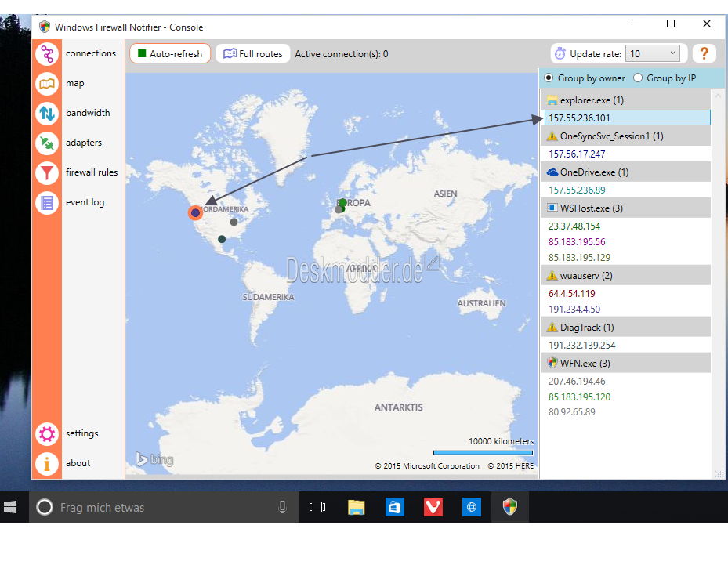Screen dimensions: 728x565
Task: Select IP address 191.232.139.254 under DiagTrack
Action: pyautogui.click(x=581, y=345)
